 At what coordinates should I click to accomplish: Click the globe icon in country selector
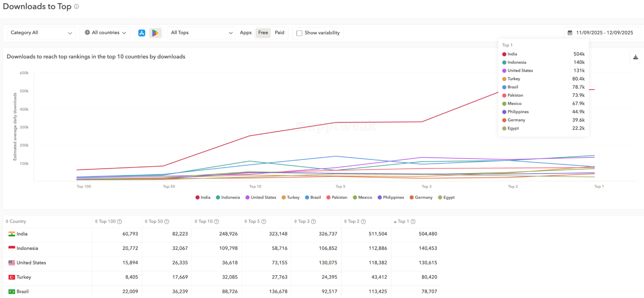pos(87,33)
